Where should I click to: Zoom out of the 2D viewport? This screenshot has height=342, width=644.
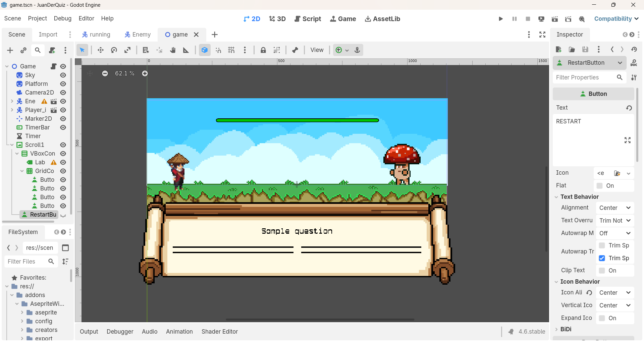tap(105, 73)
